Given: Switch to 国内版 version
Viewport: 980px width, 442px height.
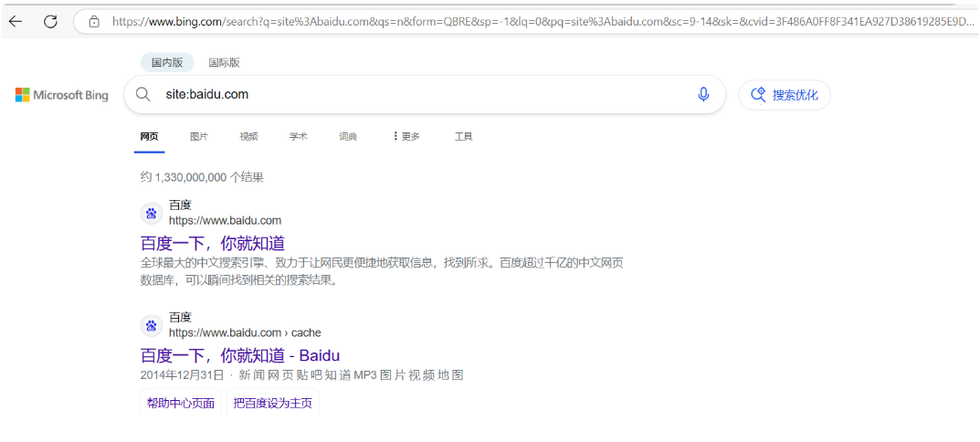Looking at the screenshot, I should click(x=167, y=62).
